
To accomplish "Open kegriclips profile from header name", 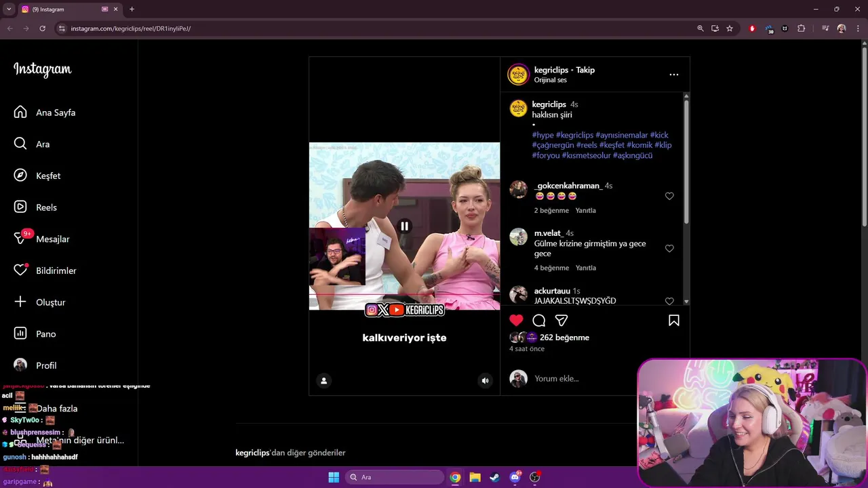I will point(551,70).
